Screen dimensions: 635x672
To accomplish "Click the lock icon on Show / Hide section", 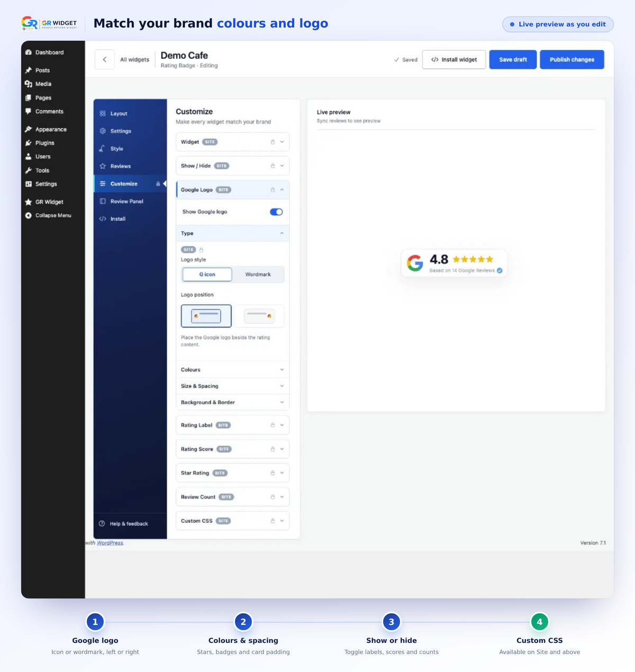I will [x=273, y=166].
